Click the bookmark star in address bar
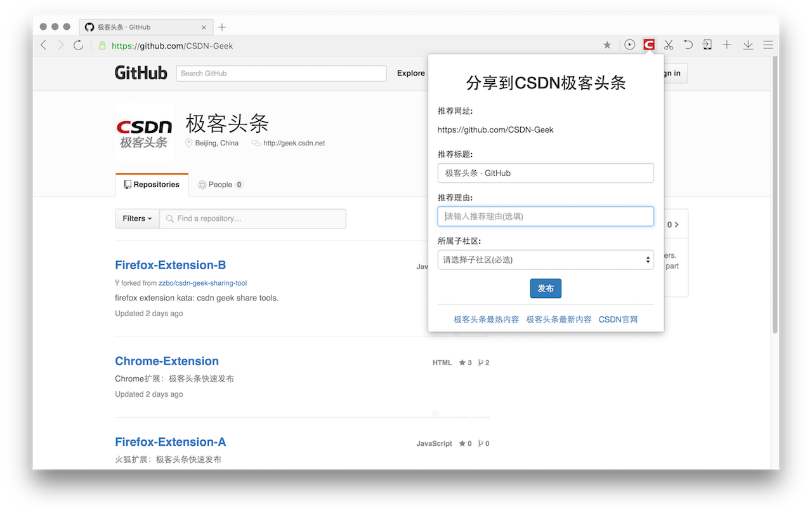Screen dimensions: 812x508 pos(607,45)
